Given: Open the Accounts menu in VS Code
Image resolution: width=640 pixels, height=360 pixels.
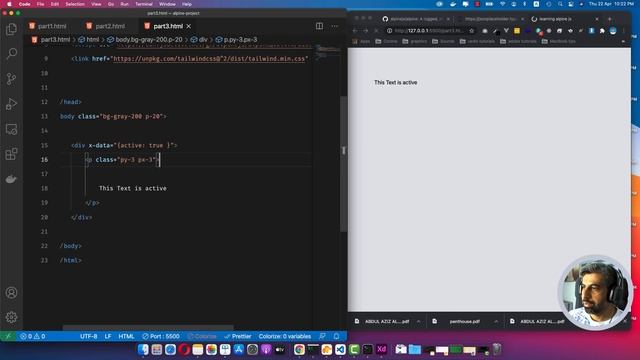Looking at the screenshot, I should [11, 292].
